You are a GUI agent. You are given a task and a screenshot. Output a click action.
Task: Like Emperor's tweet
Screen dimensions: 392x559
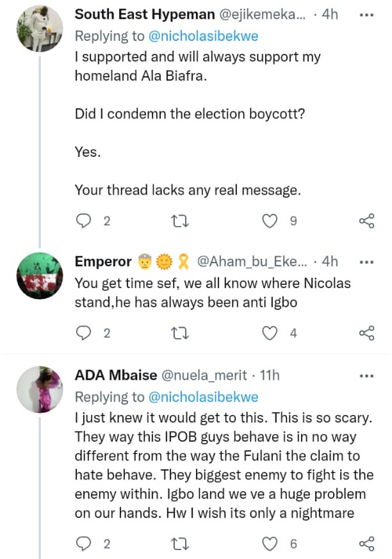(271, 333)
